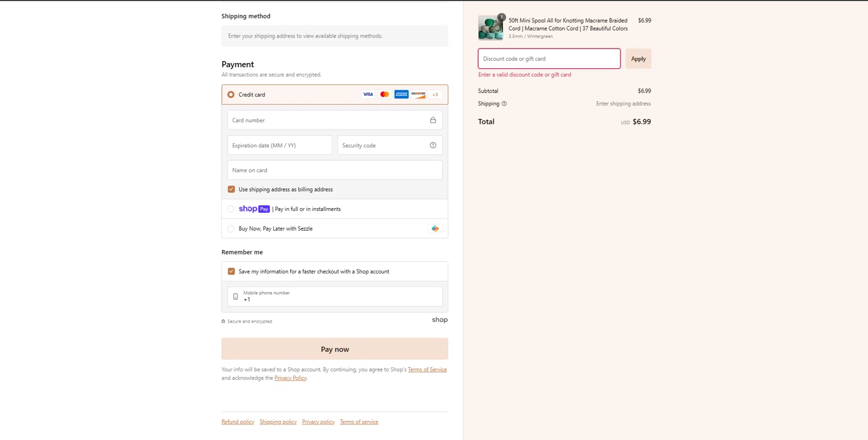868x440 pixels.
Task: Click the product title 50ft Mini Spool
Action: 568,24
